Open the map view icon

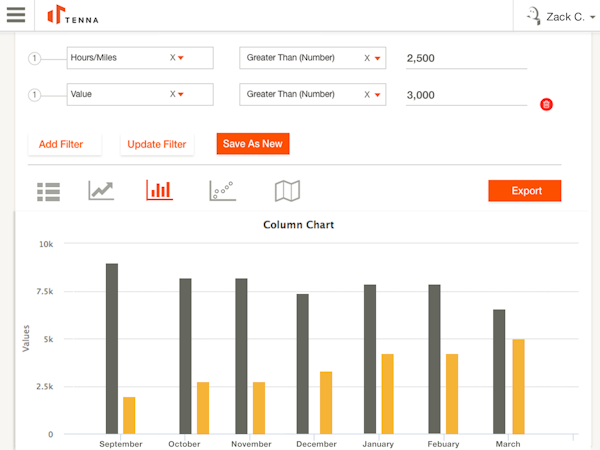point(288,190)
